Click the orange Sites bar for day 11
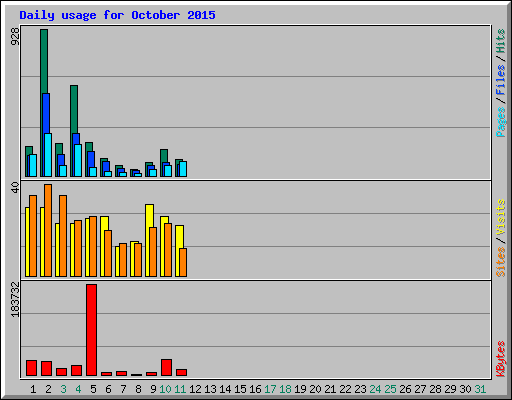Image resolution: width=512 pixels, height=400 pixels. pos(183,262)
